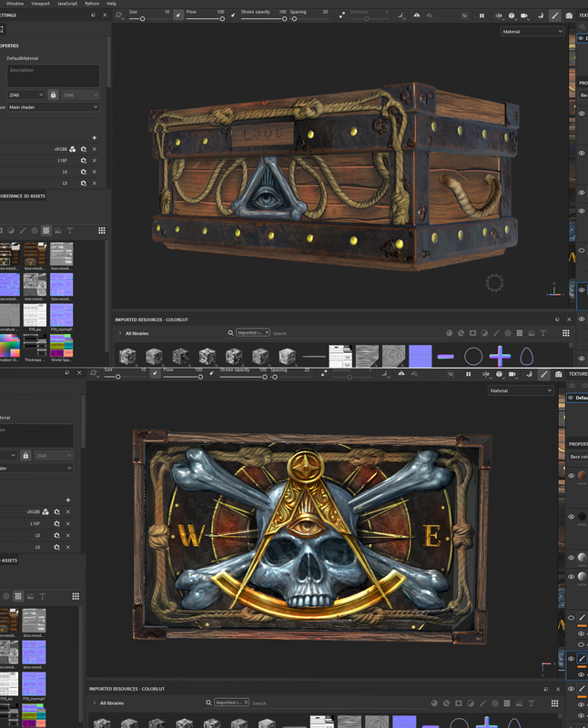Screen dimensions: 588x728
Task: Toggle grid view in lower Assets panel
Action: (x=76, y=596)
